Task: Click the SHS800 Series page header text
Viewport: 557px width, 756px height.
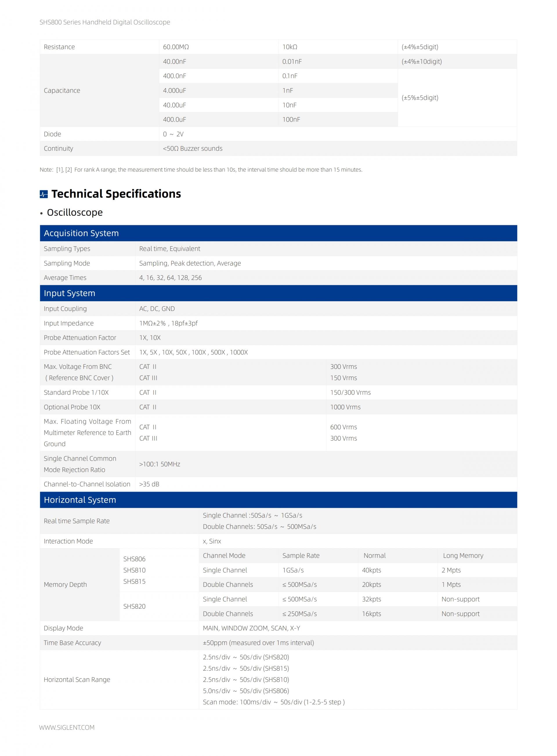Action: [105, 22]
